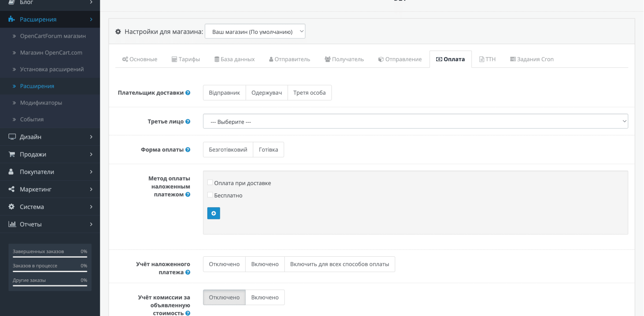Image resolution: width=644 pixels, height=316 pixels.
Task: Click the cube icon on Отправление tab
Action: pos(381,59)
